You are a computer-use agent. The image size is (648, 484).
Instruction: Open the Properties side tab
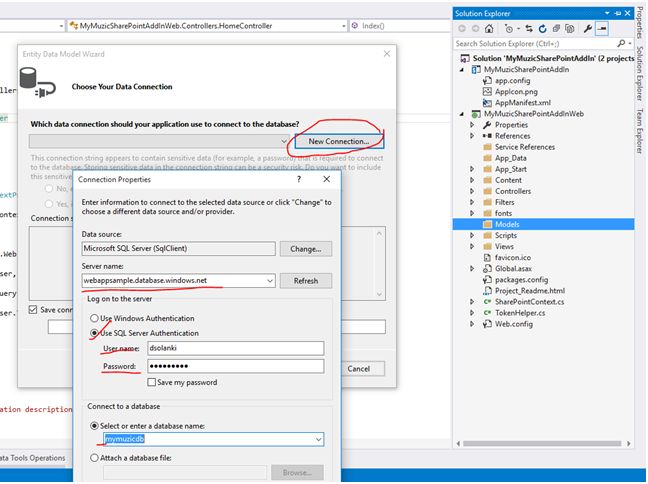tap(641, 21)
